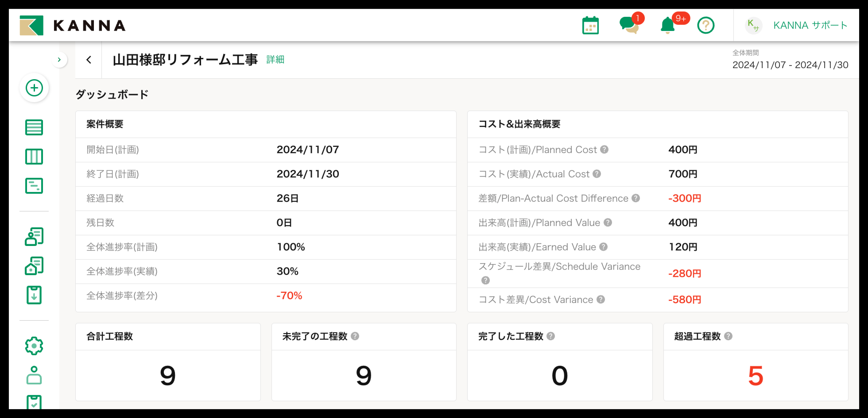
Task: Open the person and document sidebar icon
Action: pos(34,237)
